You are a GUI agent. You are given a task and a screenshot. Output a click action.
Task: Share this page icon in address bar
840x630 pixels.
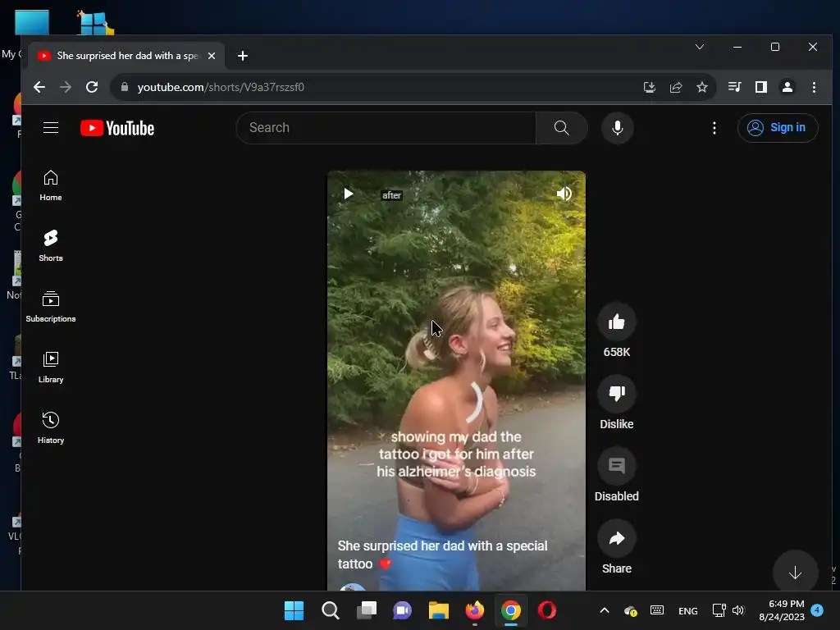tap(676, 87)
